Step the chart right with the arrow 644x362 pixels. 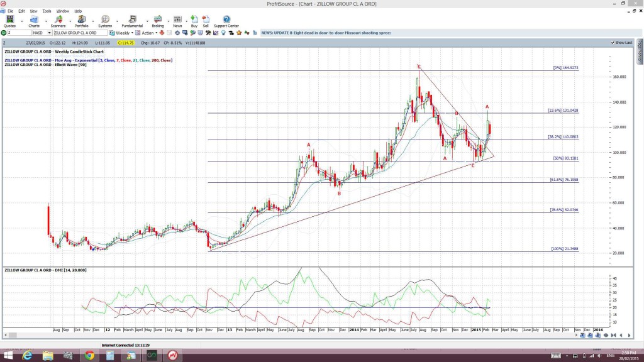point(629,336)
